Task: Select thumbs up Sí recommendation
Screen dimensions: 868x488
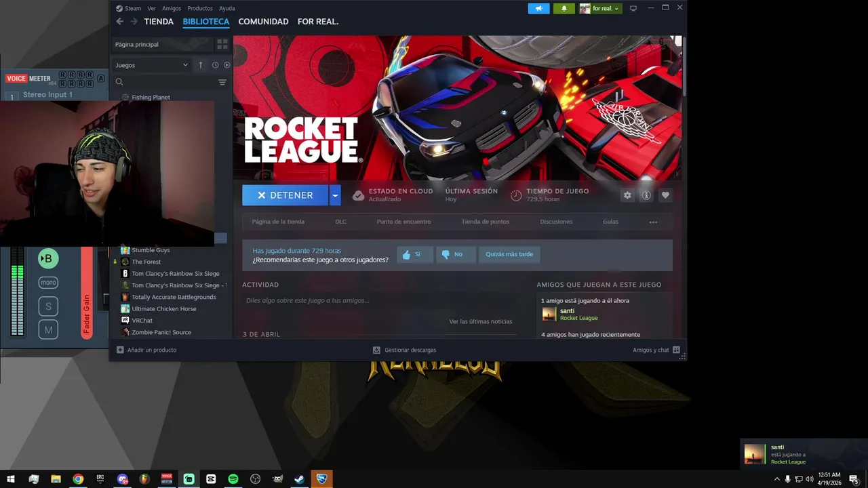Action: pos(414,254)
